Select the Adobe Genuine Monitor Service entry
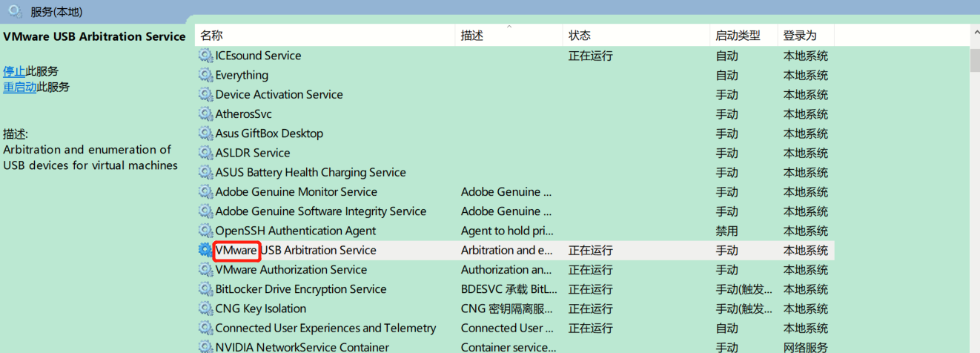This screenshot has height=353, width=980. (x=296, y=192)
